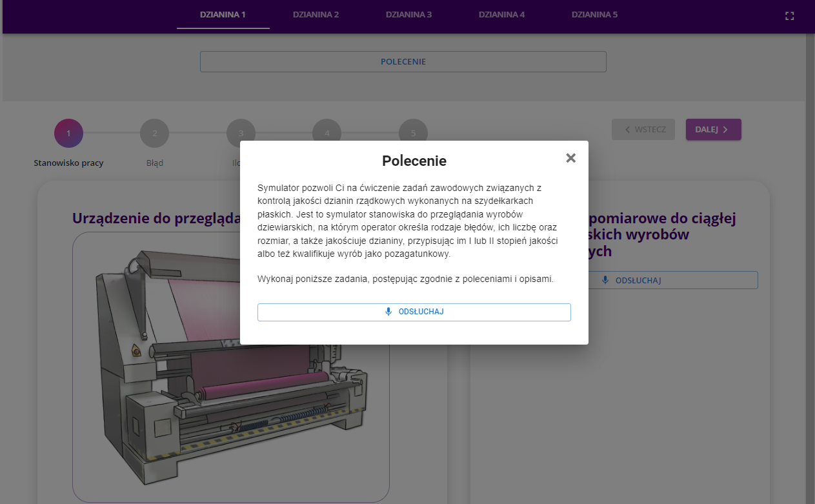Image resolution: width=815 pixels, height=504 pixels.
Task: Go to step 1 circle
Action: pyautogui.click(x=68, y=134)
